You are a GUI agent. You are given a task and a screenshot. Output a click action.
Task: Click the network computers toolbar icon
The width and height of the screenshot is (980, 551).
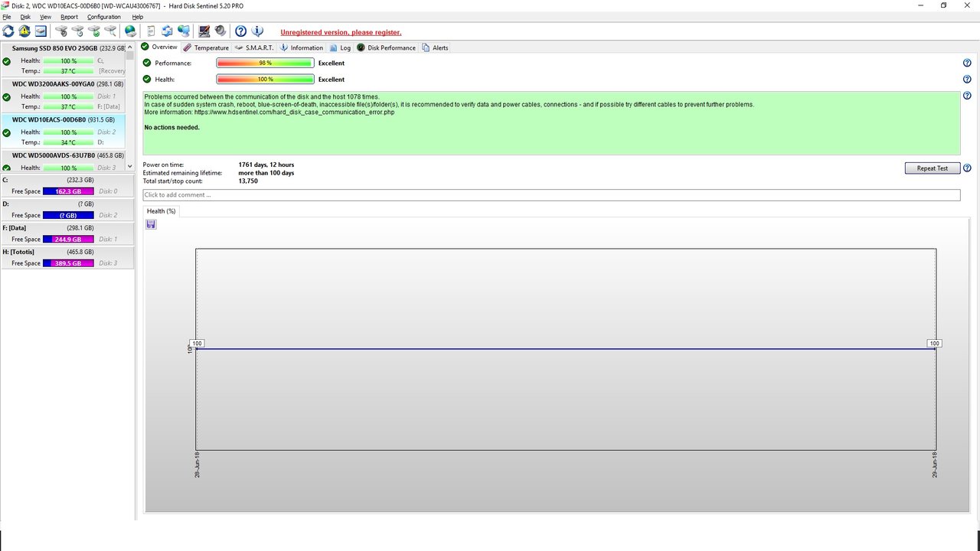click(x=184, y=31)
